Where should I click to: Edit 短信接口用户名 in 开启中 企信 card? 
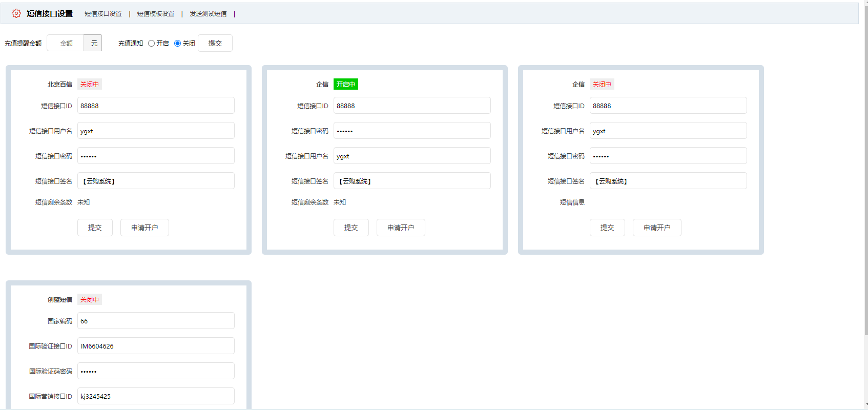pos(412,156)
